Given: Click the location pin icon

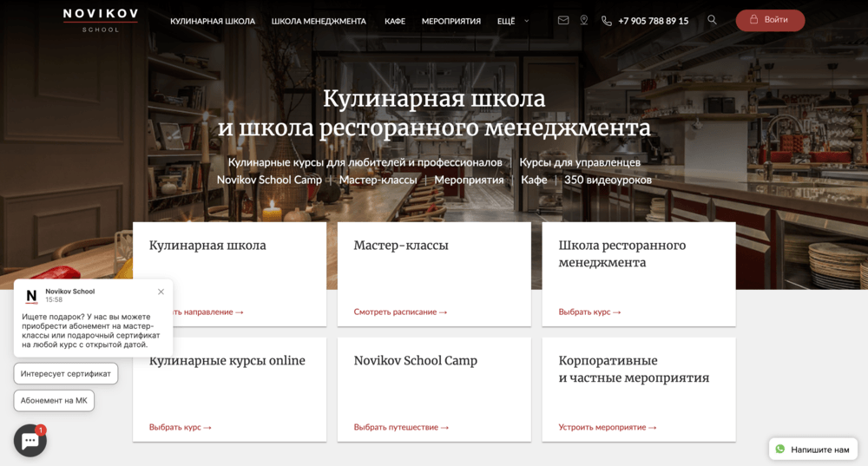Looking at the screenshot, I should pyautogui.click(x=584, y=20).
